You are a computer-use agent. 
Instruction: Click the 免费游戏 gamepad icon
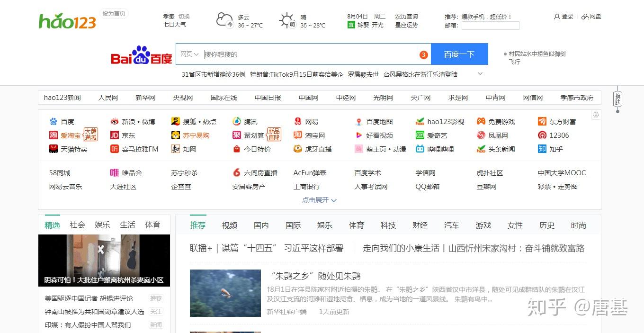(x=481, y=122)
